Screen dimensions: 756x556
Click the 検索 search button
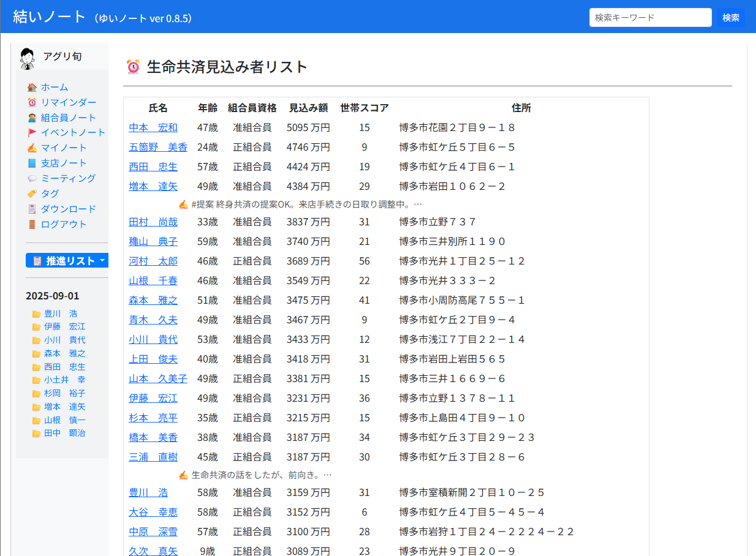click(x=730, y=18)
